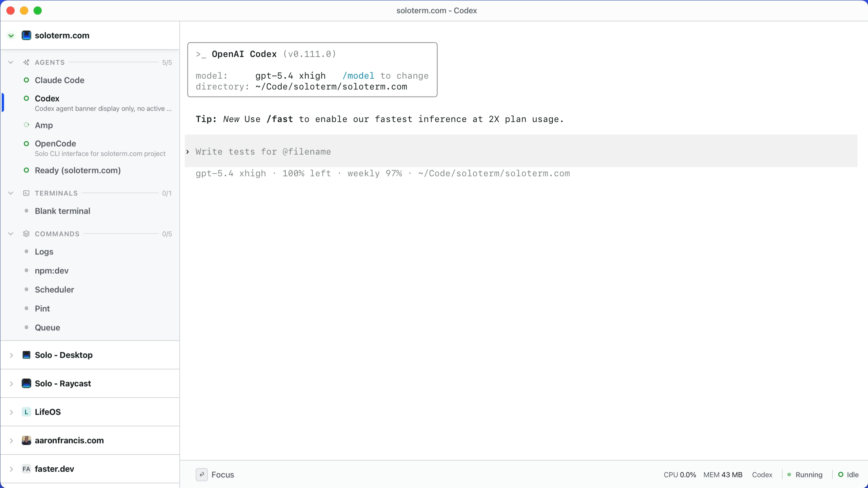Select the Amp agent
The height and width of the screenshot is (488, 868).
(90, 125)
